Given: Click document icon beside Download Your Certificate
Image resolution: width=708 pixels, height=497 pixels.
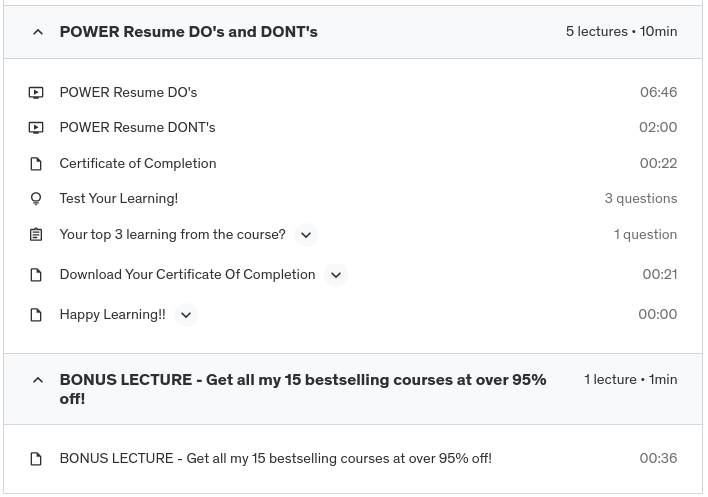Looking at the screenshot, I should pyautogui.click(x=36, y=275).
